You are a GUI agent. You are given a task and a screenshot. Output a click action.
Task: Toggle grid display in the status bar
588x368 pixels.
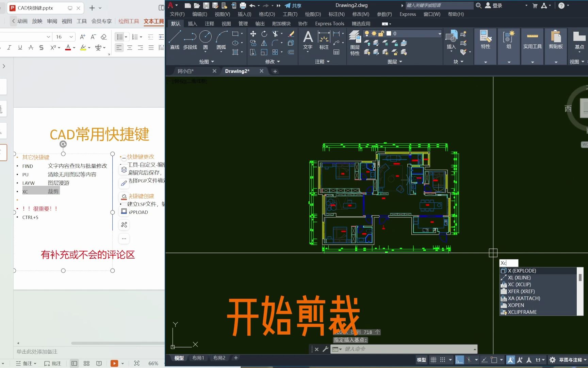point(434,359)
